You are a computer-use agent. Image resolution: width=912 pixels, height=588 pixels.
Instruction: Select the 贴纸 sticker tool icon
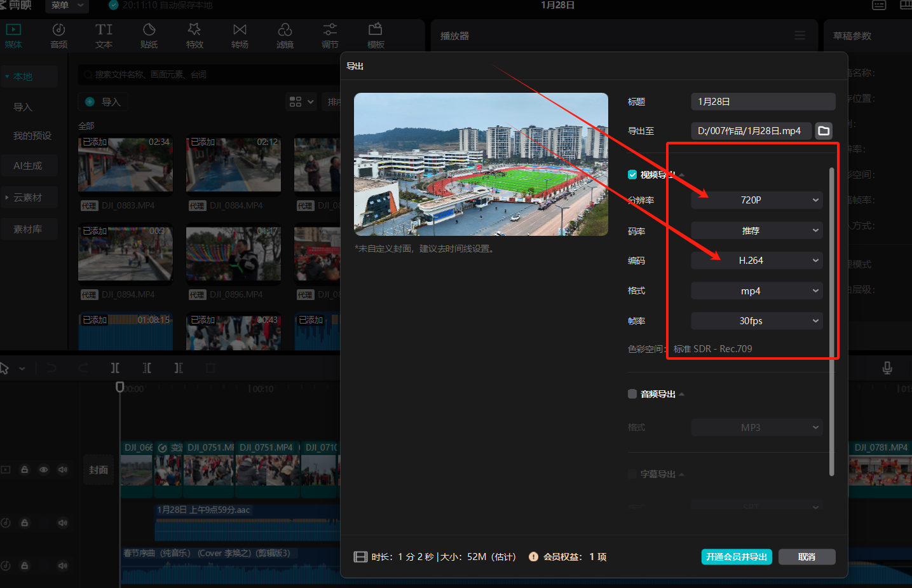pyautogui.click(x=149, y=30)
